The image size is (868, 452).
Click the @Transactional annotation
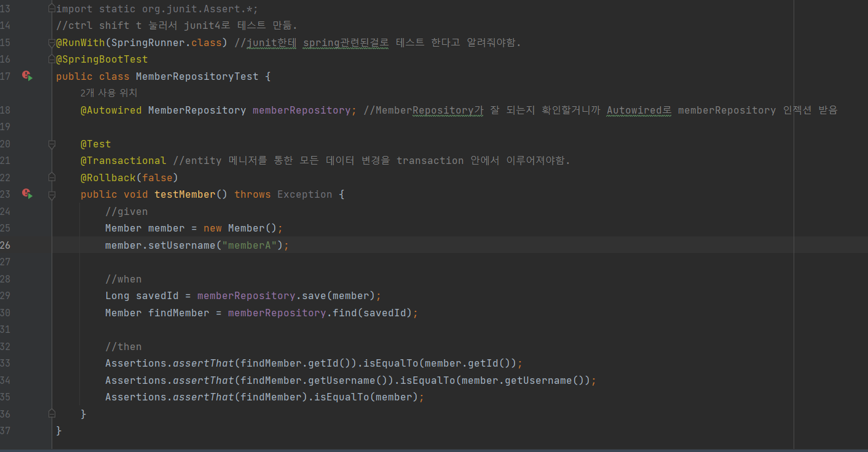(x=124, y=160)
